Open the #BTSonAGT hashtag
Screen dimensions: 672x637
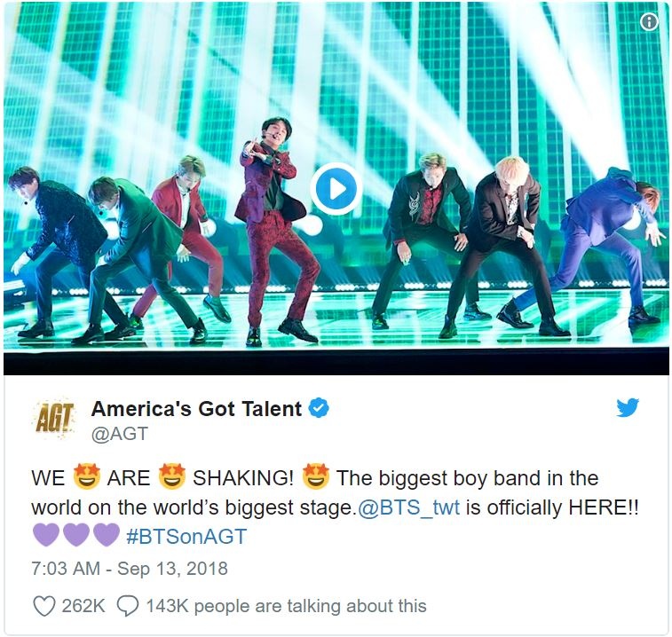pos(186,537)
